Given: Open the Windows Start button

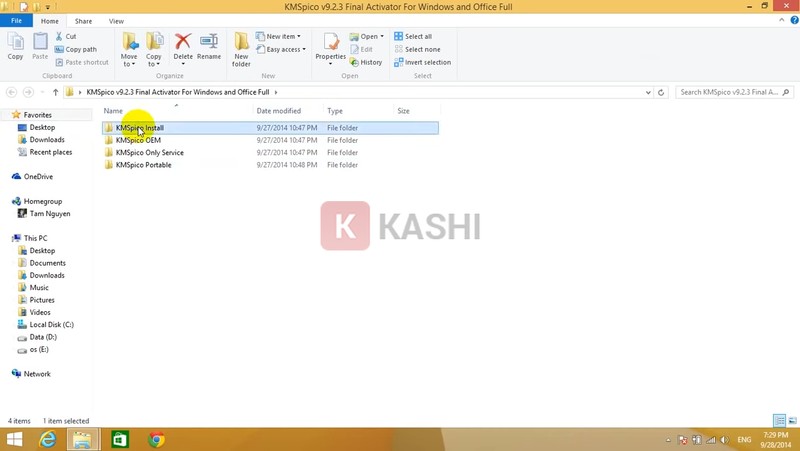Looking at the screenshot, I should pyautogui.click(x=15, y=439).
